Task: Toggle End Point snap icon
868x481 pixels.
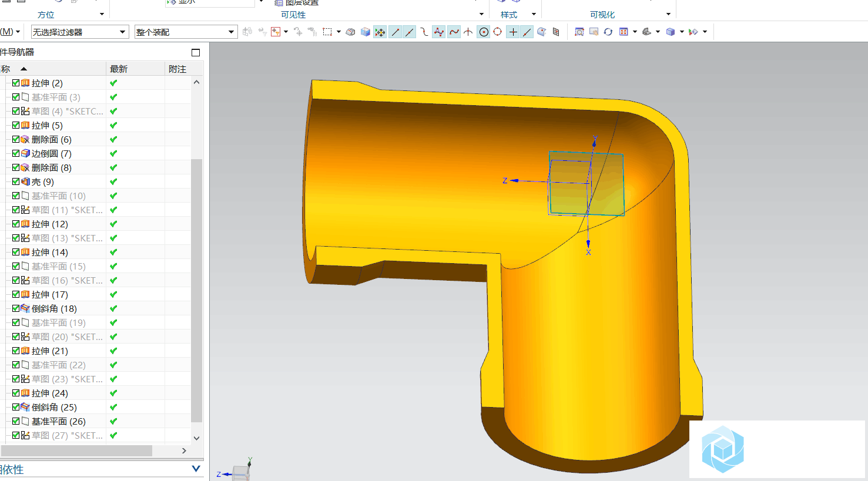Action: pyautogui.click(x=395, y=32)
